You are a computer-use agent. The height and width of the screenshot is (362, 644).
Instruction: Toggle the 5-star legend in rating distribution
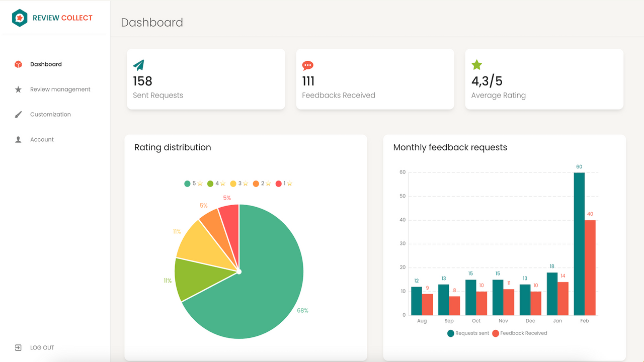pyautogui.click(x=191, y=184)
